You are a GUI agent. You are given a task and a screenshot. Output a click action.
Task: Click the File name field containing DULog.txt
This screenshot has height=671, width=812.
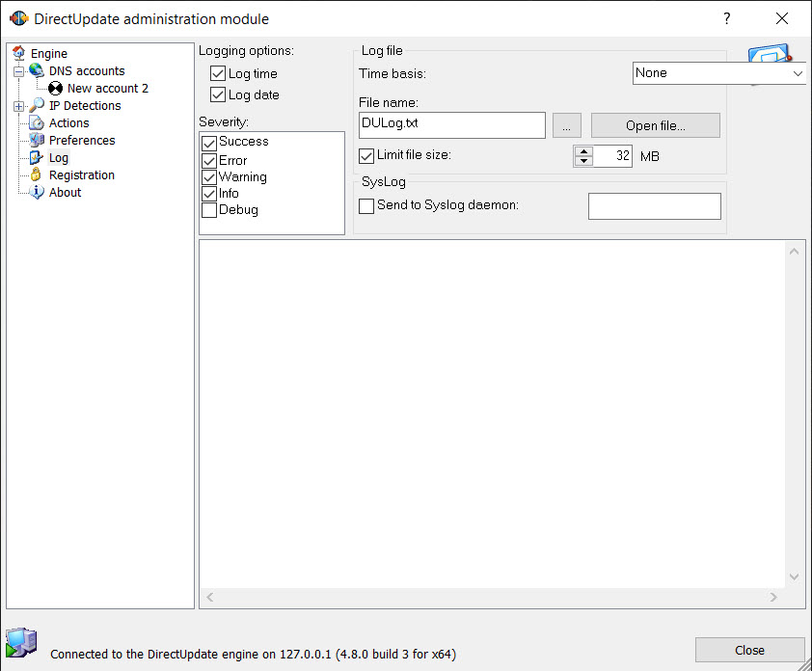click(x=452, y=125)
